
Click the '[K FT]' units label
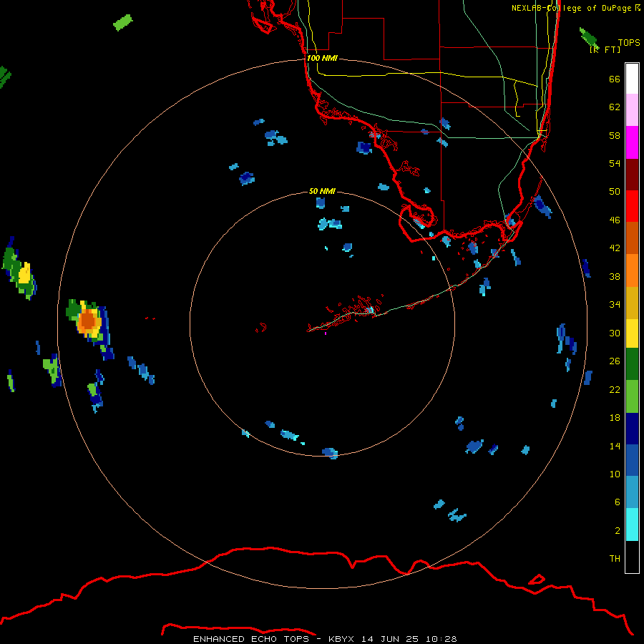pos(605,49)
